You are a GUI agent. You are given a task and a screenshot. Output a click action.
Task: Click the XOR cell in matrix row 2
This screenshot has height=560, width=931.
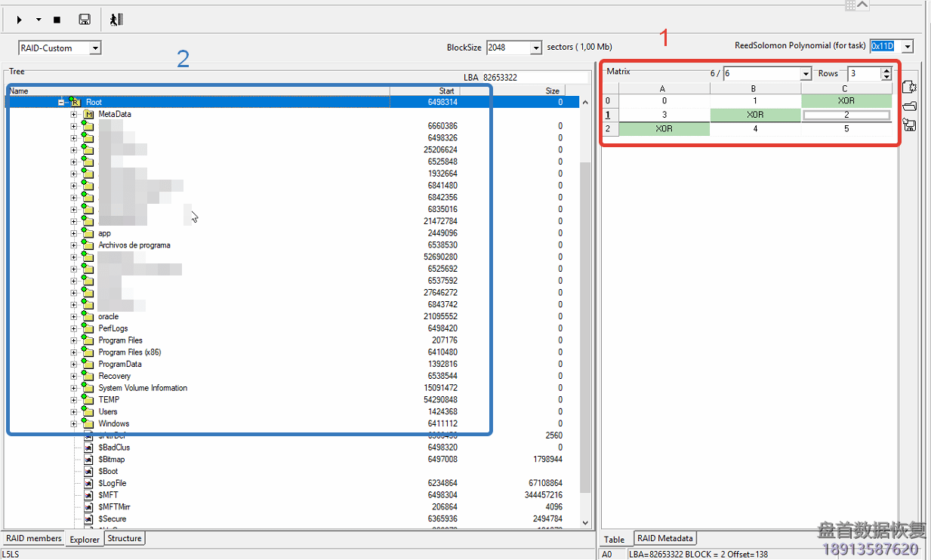(663, 128)
